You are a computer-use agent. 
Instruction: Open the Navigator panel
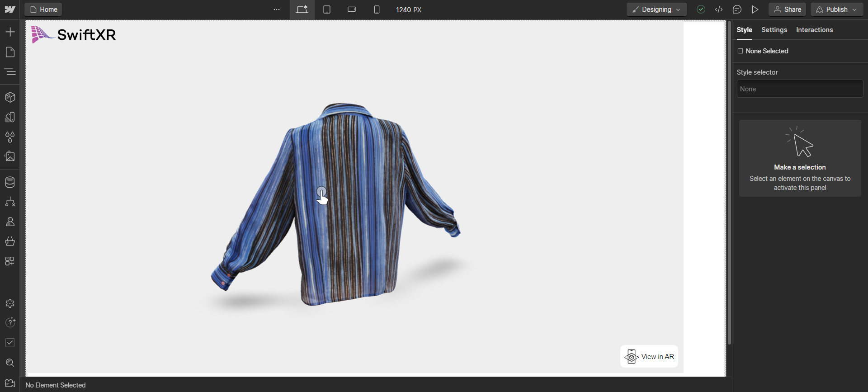point(10,72)
